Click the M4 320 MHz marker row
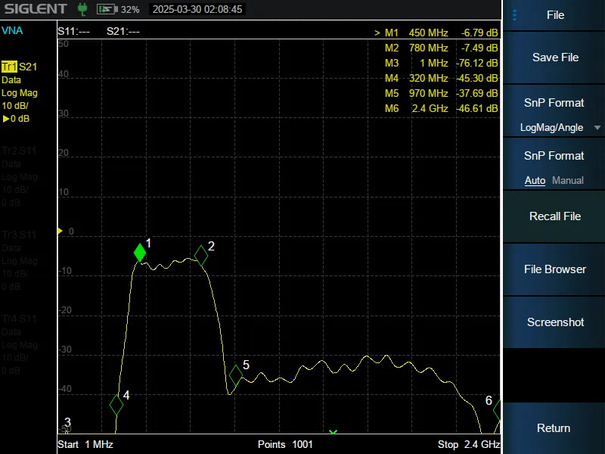Screen dimensions: 605x454 click(441, 78)
